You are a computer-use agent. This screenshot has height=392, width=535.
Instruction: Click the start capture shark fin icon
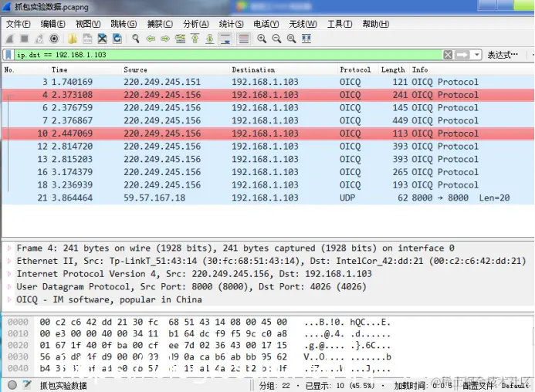10,39
